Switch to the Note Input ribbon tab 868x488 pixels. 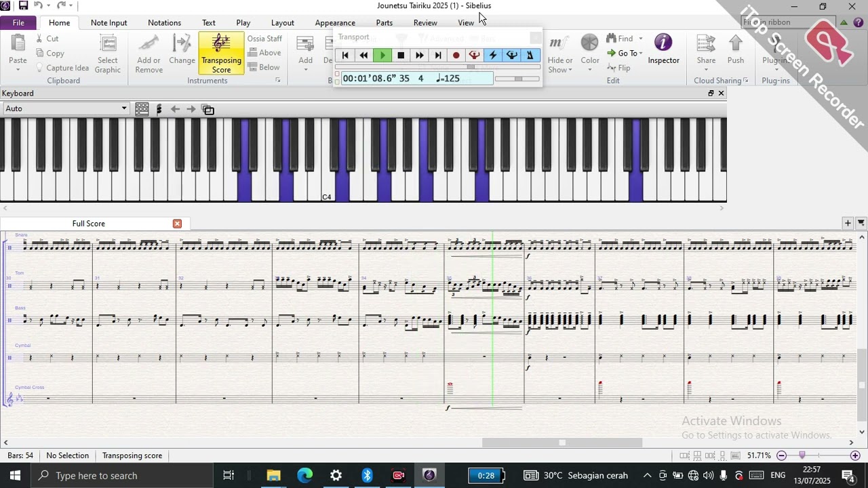[108, 23]
